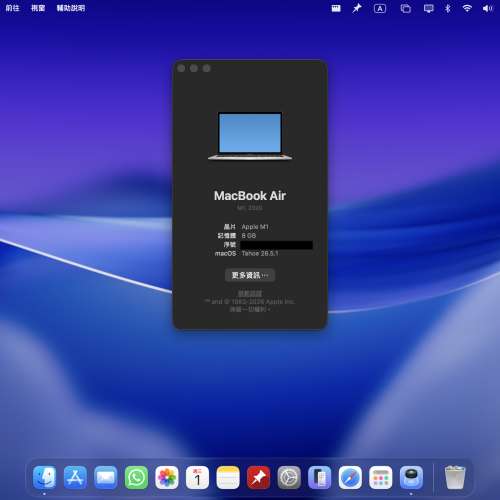Launch iPhone Mirroring from the Dock
This screenshot has width=500, height=500.
(x=320, y=477)
